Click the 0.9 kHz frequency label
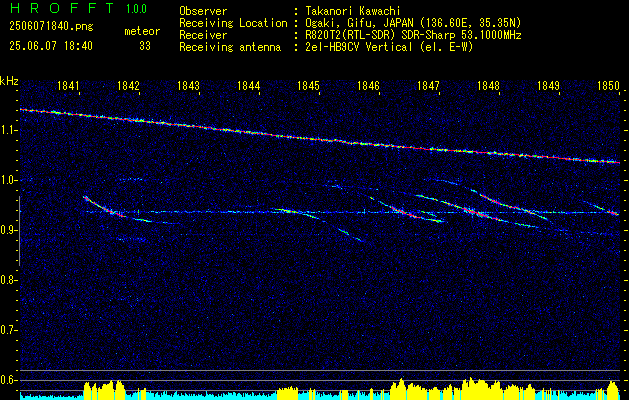The image size is (629, 400). (x=7, y=230)
